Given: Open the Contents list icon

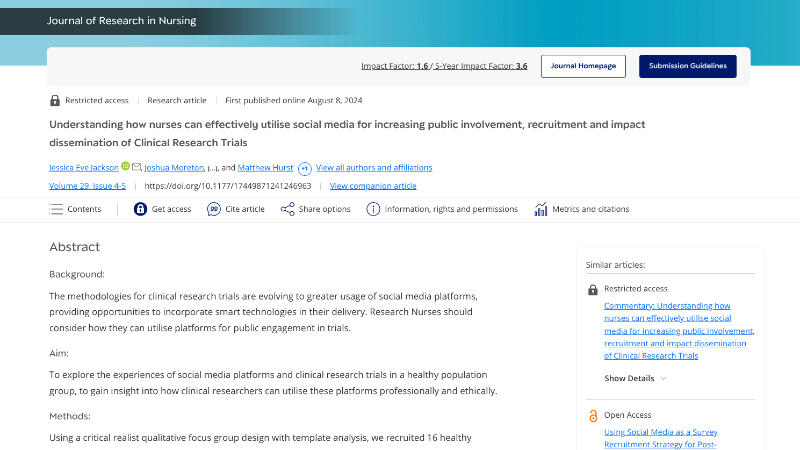Looking at the screenshot, I should pyautogui.click(x=56, y=209).
